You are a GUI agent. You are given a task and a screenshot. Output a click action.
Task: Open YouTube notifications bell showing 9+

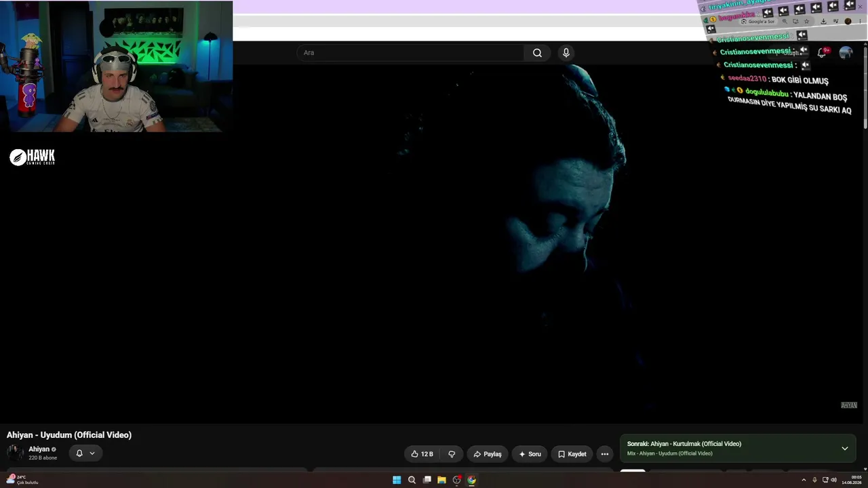[822, 52]
